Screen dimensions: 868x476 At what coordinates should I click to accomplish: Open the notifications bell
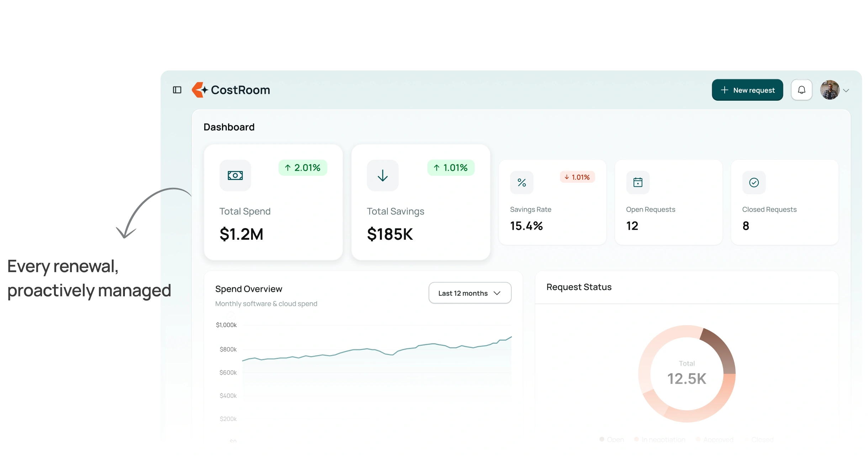point(801,90)
